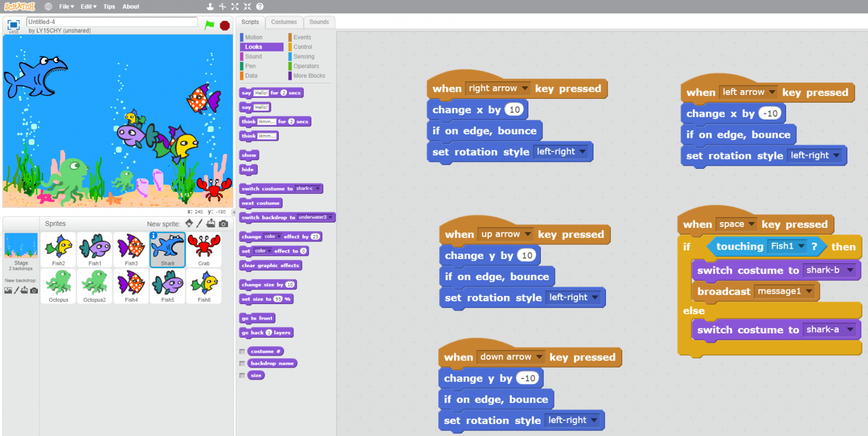
Task: Choose new sprite from library icon
Action: click(189, 223)
